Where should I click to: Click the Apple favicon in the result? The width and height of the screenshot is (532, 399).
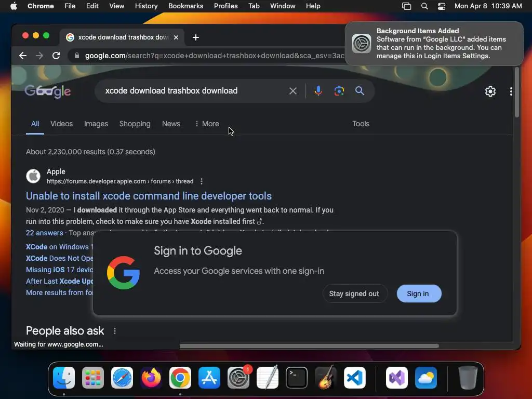33,176
